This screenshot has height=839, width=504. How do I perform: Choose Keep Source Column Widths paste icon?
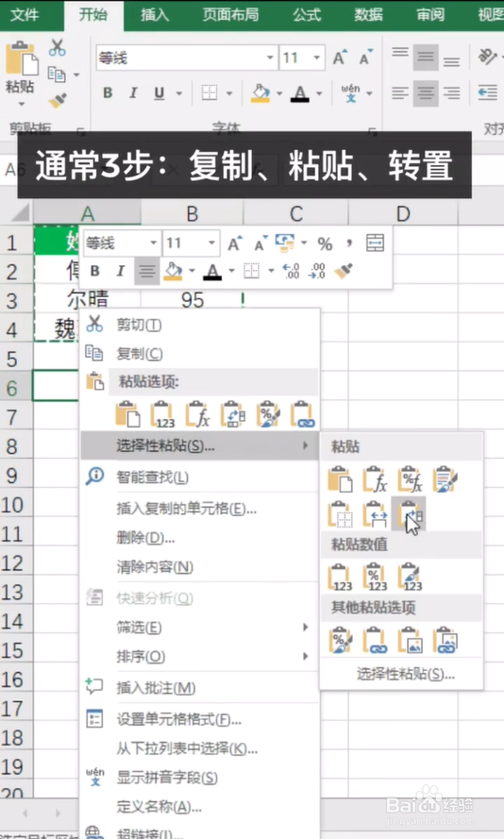click(375, 514)
